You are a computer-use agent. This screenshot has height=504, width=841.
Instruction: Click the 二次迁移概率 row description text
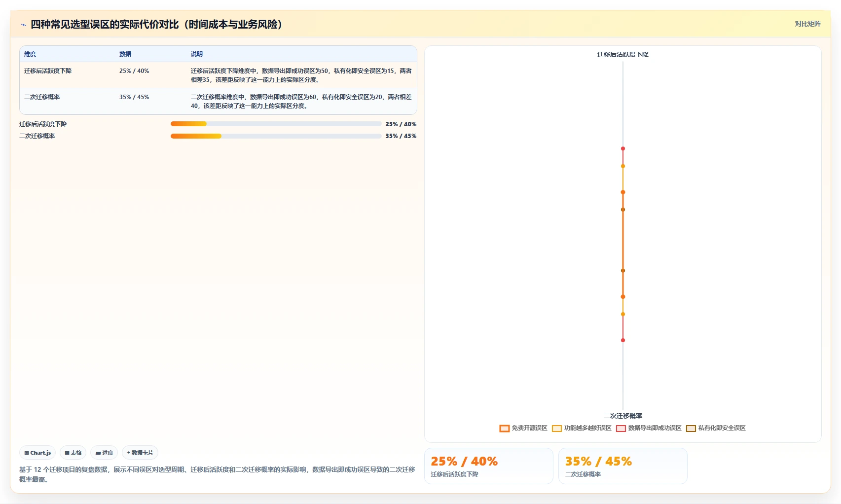tap(301, 101)
